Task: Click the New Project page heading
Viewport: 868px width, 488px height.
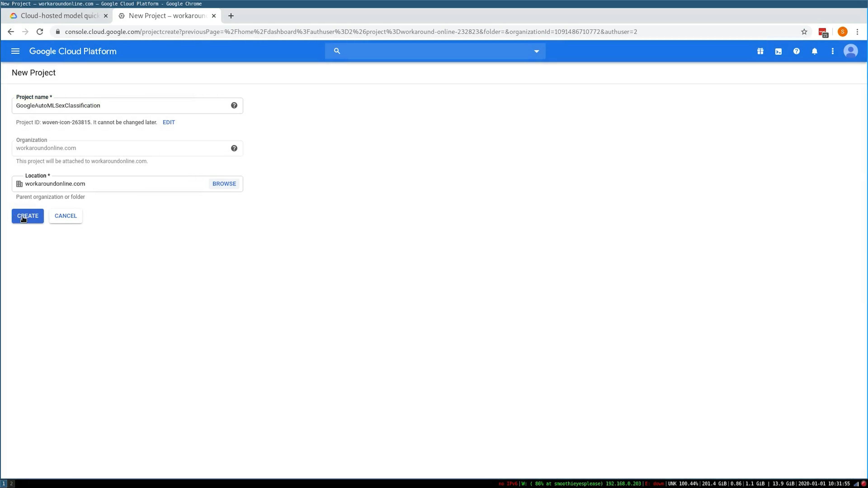Action: click(x=34, y=73)
